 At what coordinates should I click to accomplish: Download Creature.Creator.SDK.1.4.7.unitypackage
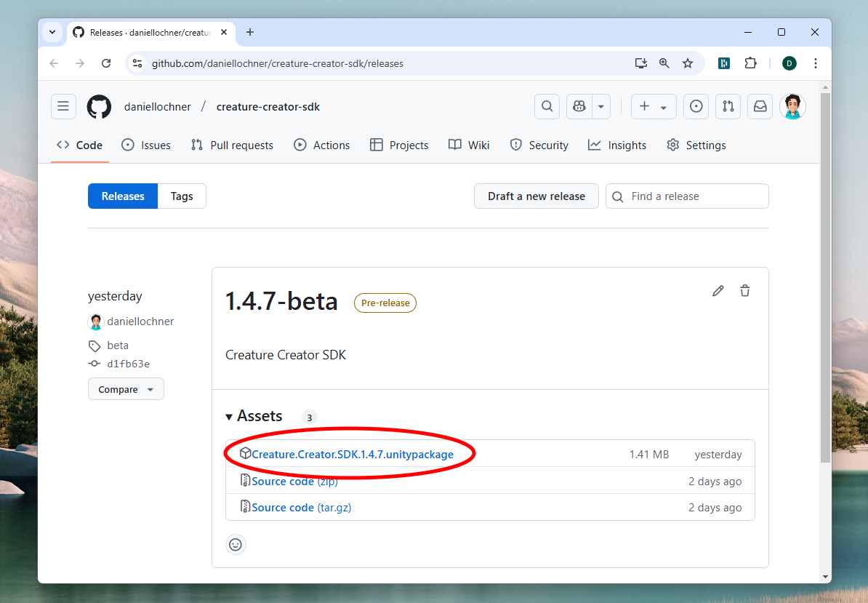[353, 455]
